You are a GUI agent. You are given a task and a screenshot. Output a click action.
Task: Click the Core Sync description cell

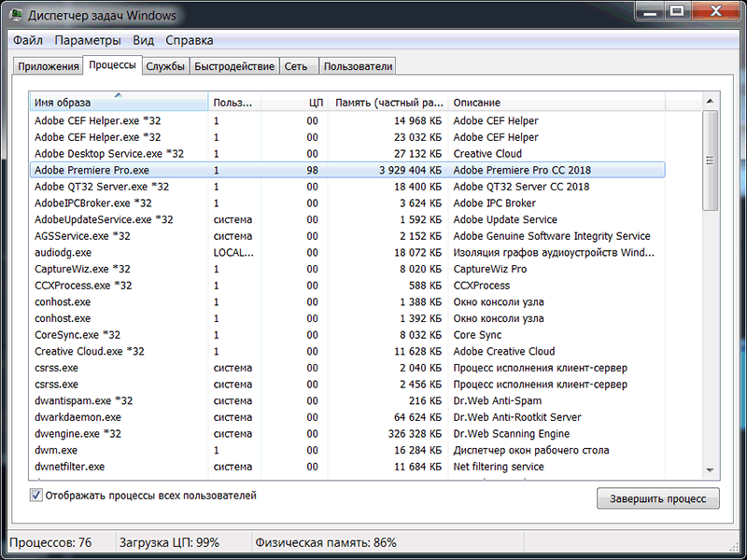point(477,335)
